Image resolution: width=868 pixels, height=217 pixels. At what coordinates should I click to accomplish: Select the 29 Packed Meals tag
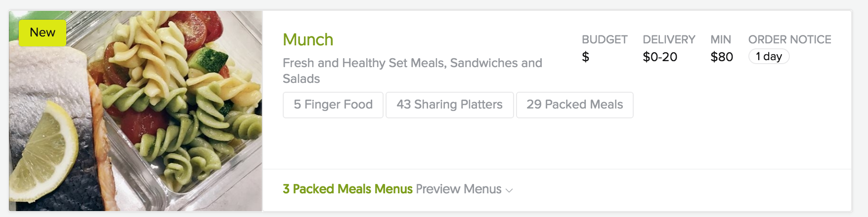(x=574, y=105)
